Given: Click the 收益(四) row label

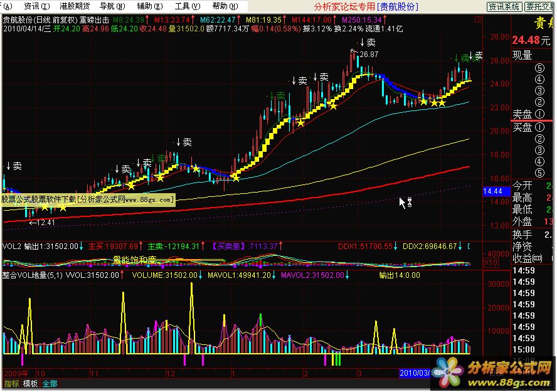Looking at the screenshot, I should [x=527, y=258].
